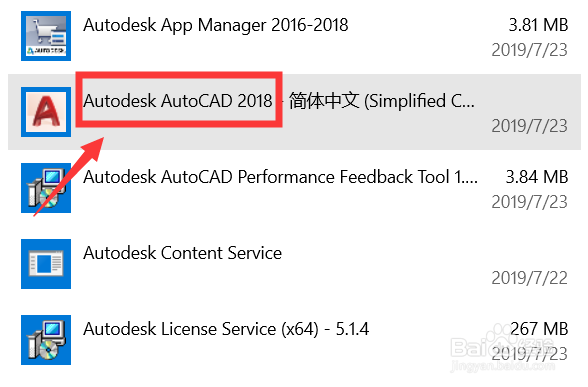Click the 3.84 MB size of Feedback Tool

[537, 177]
